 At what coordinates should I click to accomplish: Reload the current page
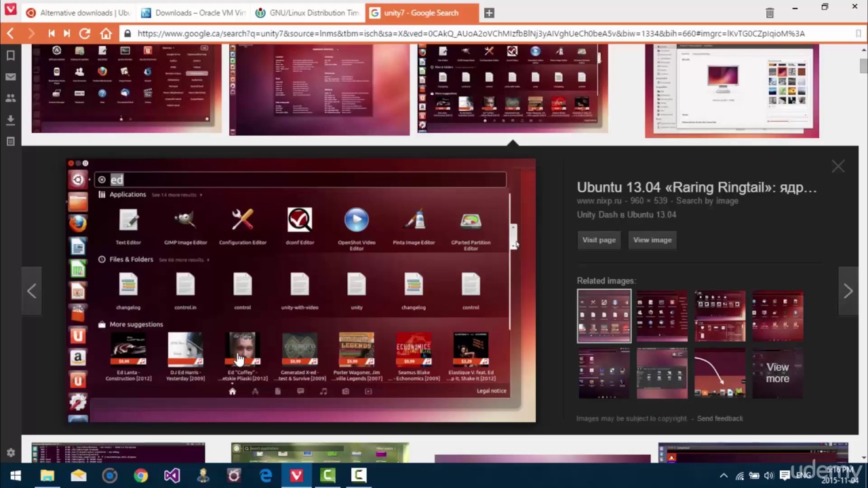click(x=85, y=33)
